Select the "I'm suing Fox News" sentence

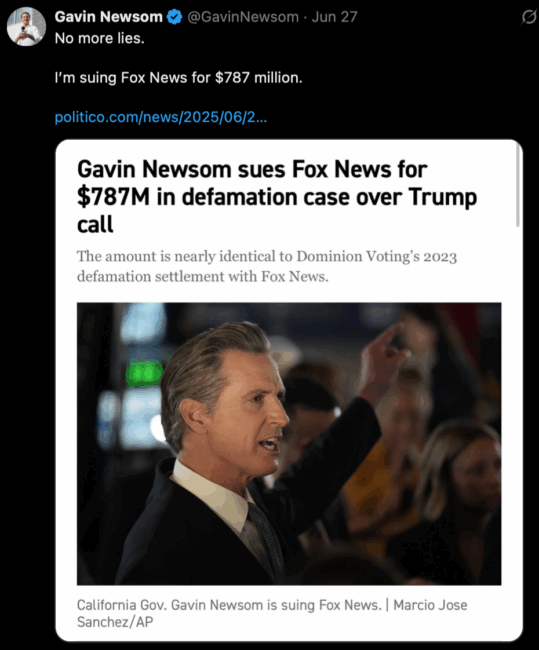[178, 78]
